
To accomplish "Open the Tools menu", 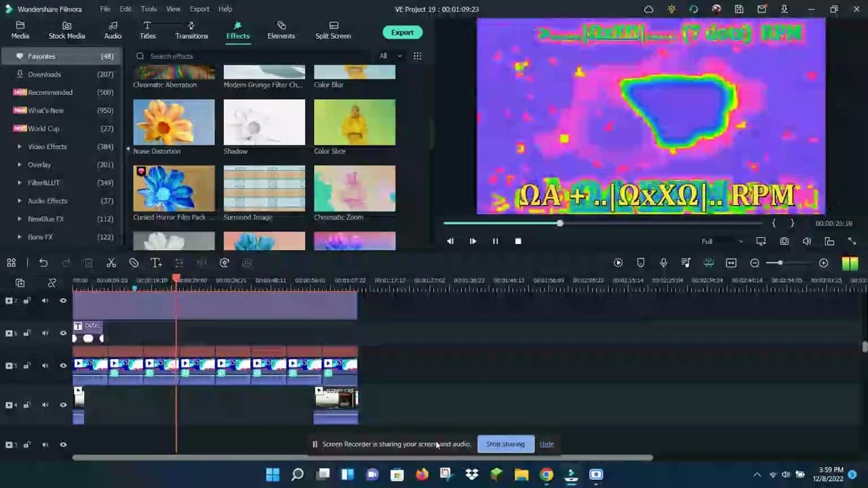I will [149, 9].
